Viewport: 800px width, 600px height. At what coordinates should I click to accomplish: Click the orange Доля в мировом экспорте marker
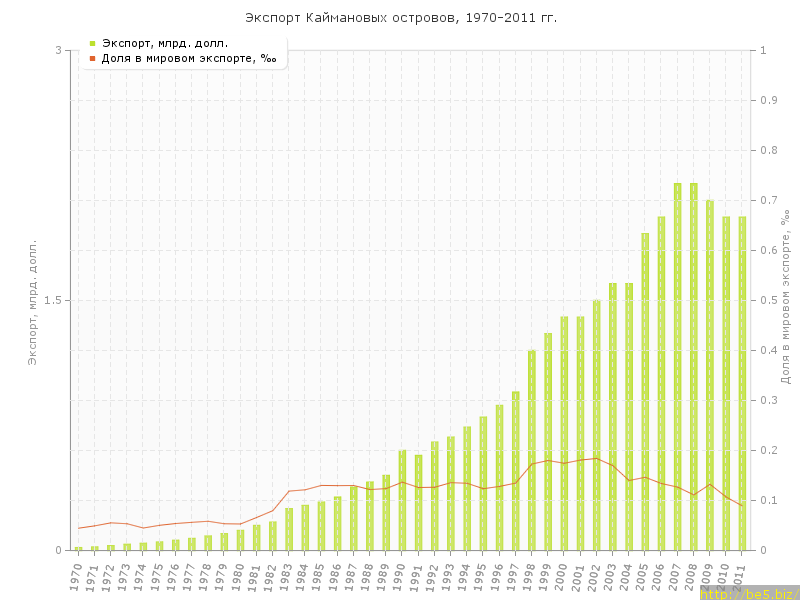(x=93, y=58)
